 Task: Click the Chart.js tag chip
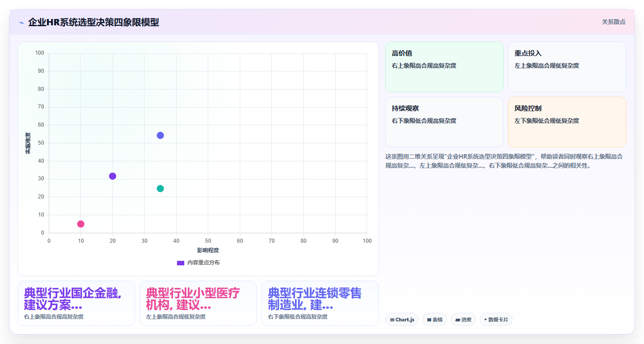tap(402, 320)
